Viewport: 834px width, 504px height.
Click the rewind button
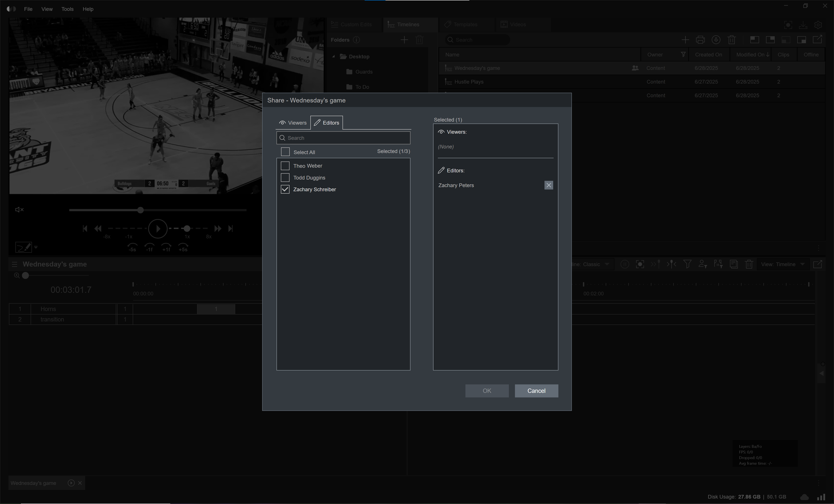tap(98, 229)
